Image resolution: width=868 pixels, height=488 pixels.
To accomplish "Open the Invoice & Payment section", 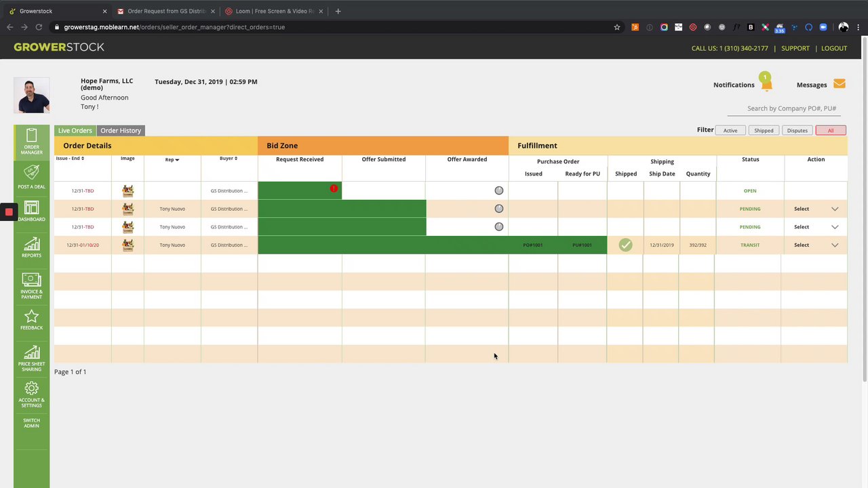I will (31, 286).
